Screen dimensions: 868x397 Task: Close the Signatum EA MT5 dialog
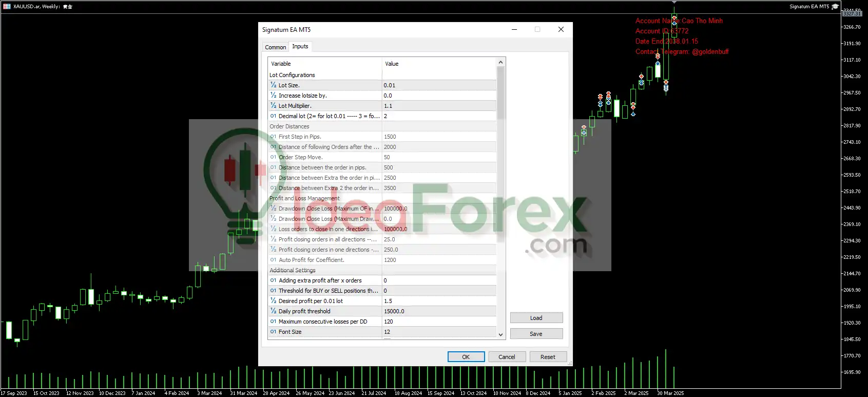(561, 29)
